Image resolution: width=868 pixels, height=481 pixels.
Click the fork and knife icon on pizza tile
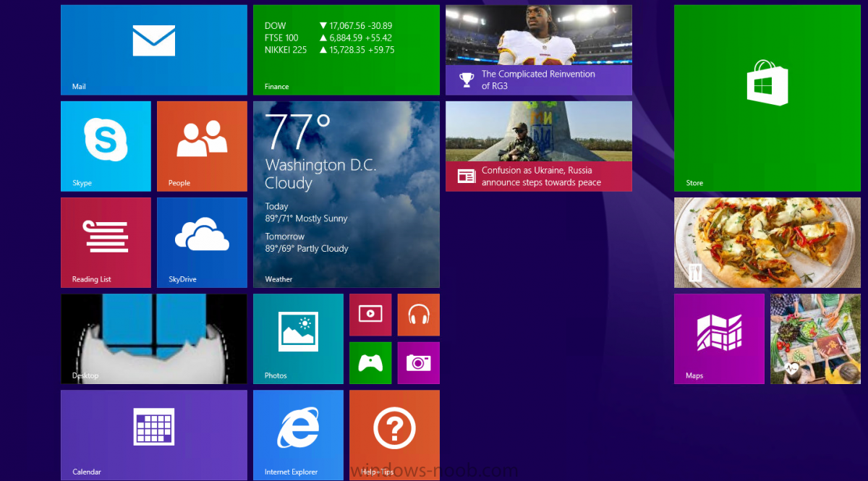click(x=695, y=273)
